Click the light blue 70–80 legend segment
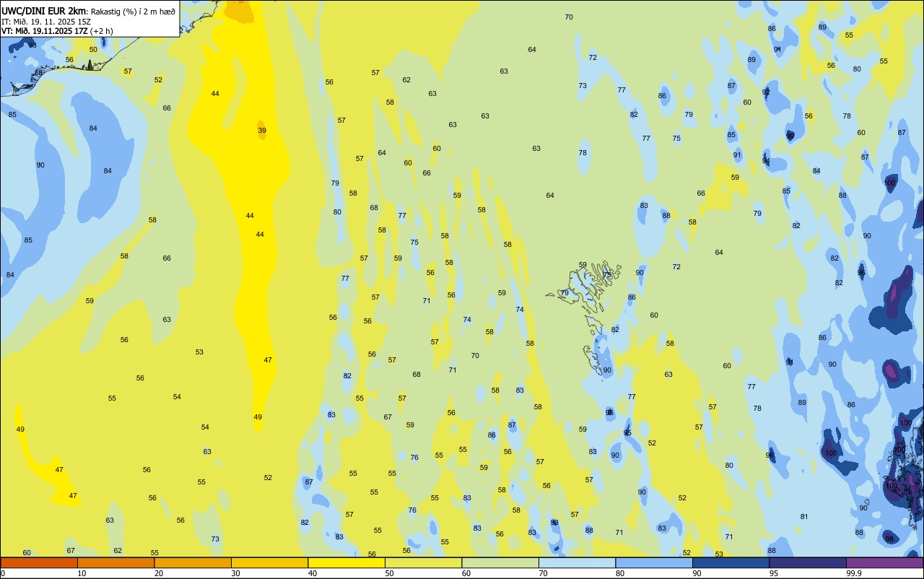 [x=577, y=562]
